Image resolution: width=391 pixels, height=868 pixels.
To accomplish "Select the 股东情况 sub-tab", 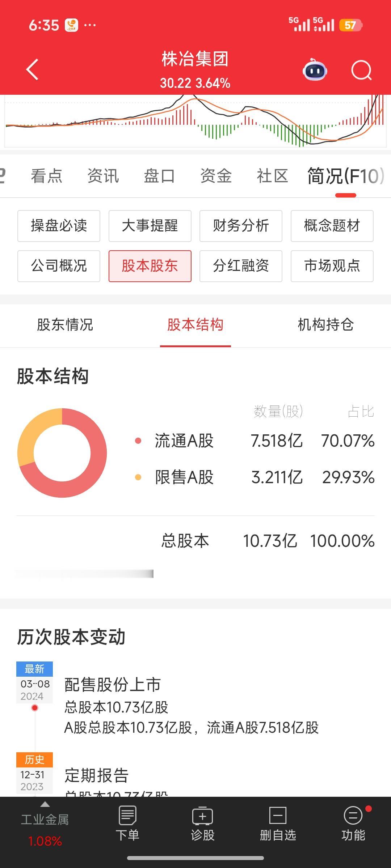I will [65, 325].
